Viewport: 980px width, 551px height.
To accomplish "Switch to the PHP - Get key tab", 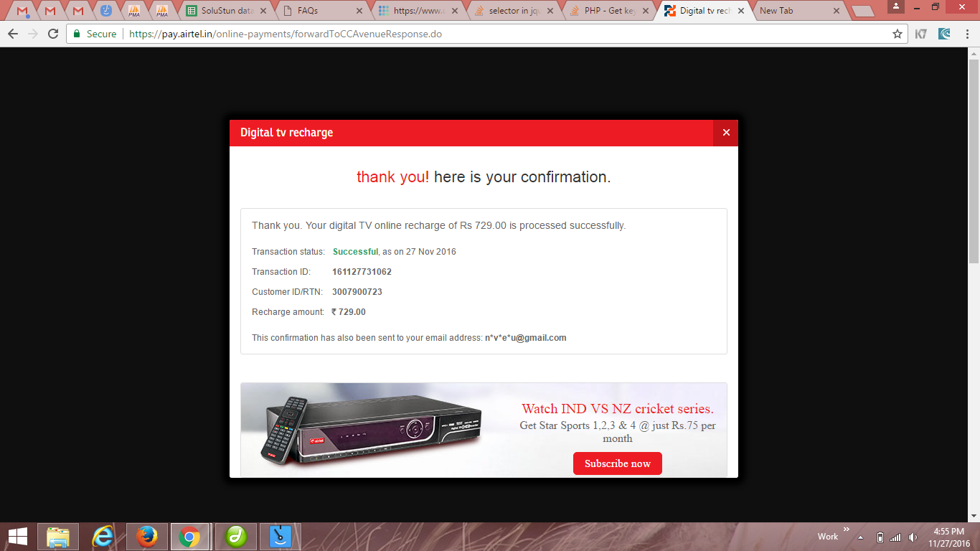I will pos(610,11).
